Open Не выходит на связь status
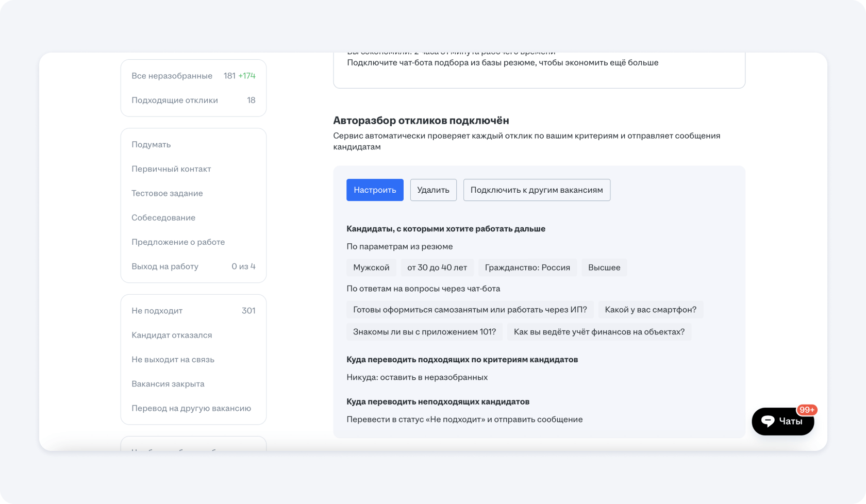The image size is (866, 504). [x=173, y=359]
